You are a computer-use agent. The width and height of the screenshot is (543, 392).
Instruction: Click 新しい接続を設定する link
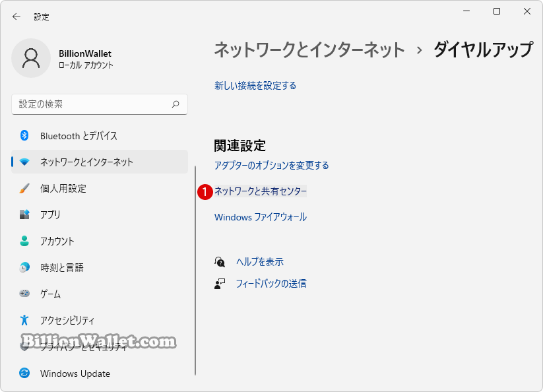pyautogui.click(x=255, y=86)
